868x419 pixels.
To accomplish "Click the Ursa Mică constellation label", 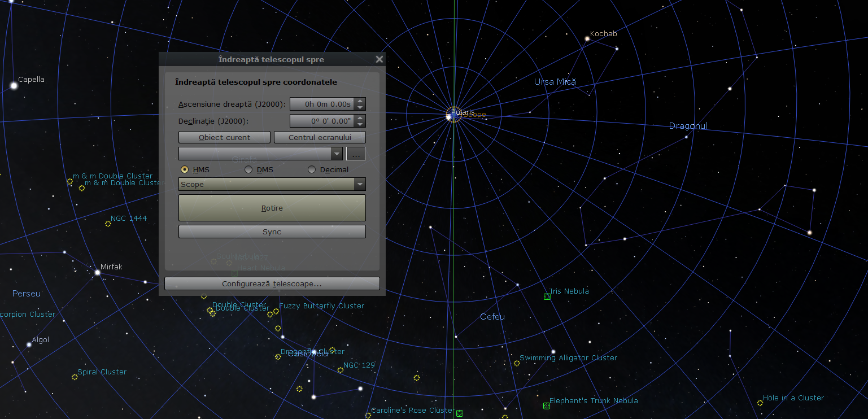I will pyautogui.click(x=555, y=81).
